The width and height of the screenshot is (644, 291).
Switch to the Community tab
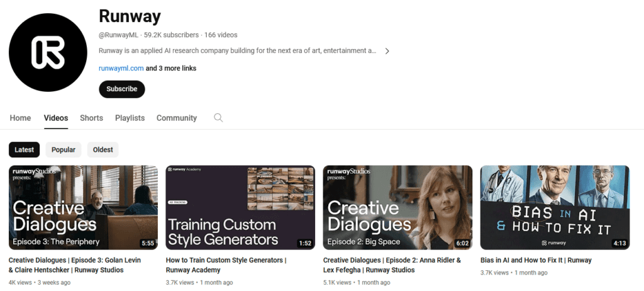coord(177,118)
